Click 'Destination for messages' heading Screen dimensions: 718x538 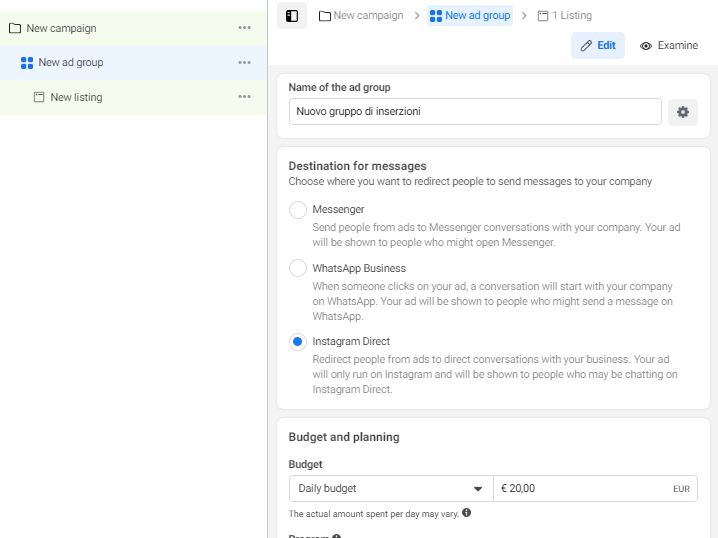pyautogui.click(x=357, y=166)
